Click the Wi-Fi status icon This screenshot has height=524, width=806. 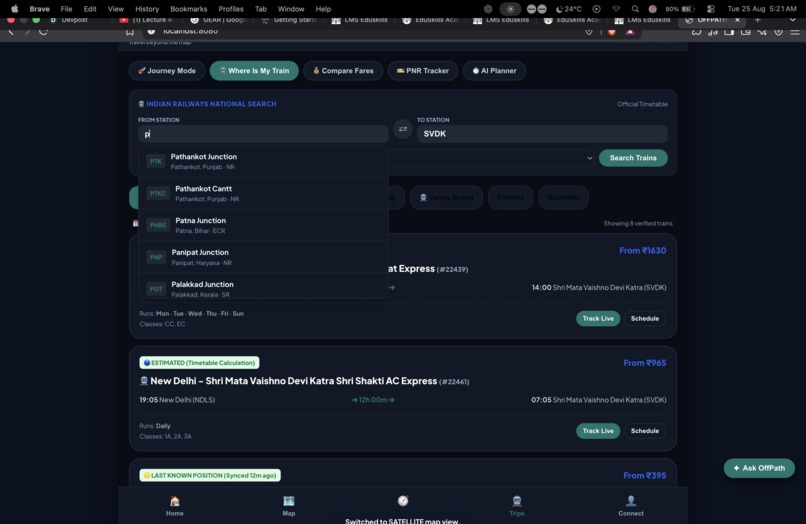click(x=616, y=9)
